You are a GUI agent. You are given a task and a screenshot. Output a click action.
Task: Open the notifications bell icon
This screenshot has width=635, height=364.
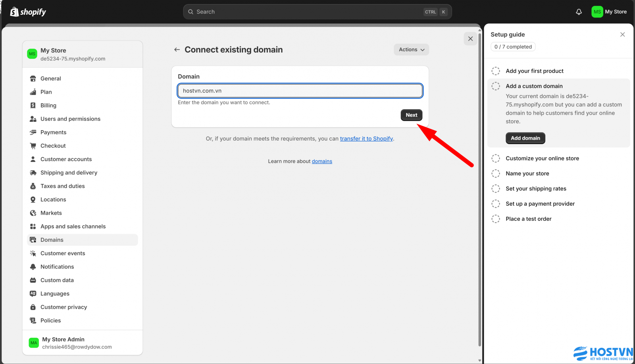click(579, 12)
